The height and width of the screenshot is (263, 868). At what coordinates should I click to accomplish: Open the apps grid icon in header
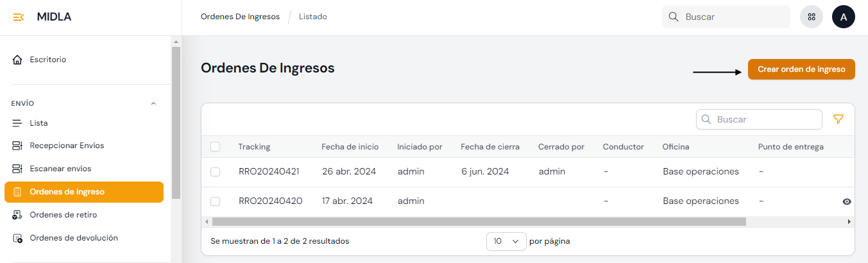click(812, 17)
